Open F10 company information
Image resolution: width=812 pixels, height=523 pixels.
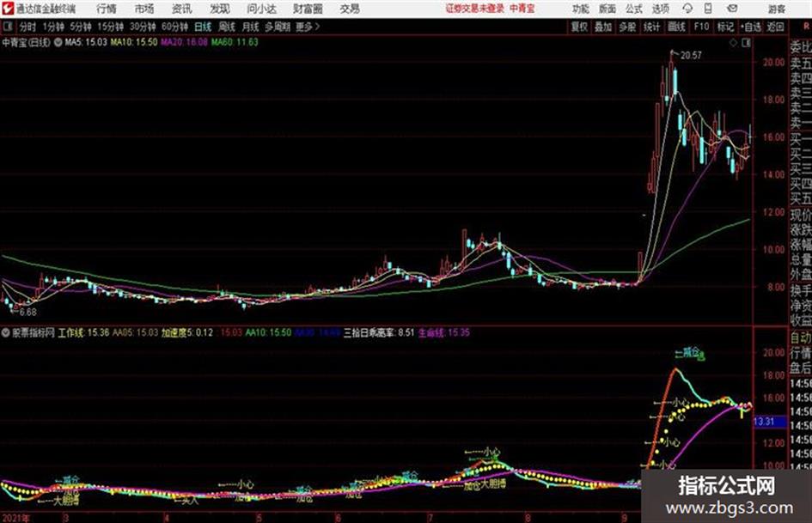(701, 27)
